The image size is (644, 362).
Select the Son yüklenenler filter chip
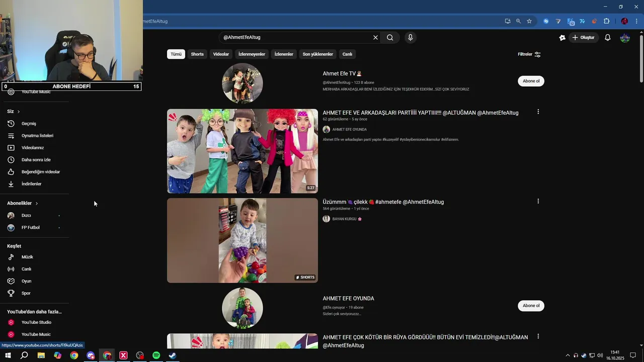tap(318, 54)
